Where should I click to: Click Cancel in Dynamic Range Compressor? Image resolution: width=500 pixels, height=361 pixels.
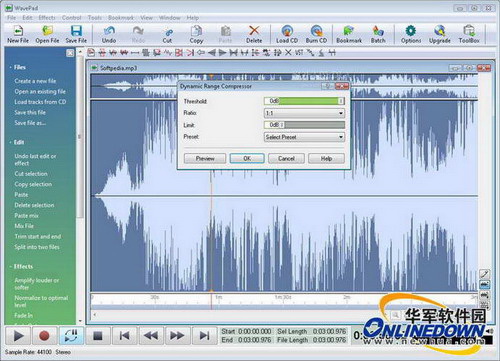[x=286, y=158]
